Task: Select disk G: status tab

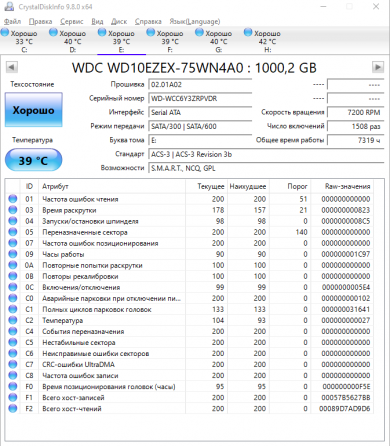Action: (219, 41)
